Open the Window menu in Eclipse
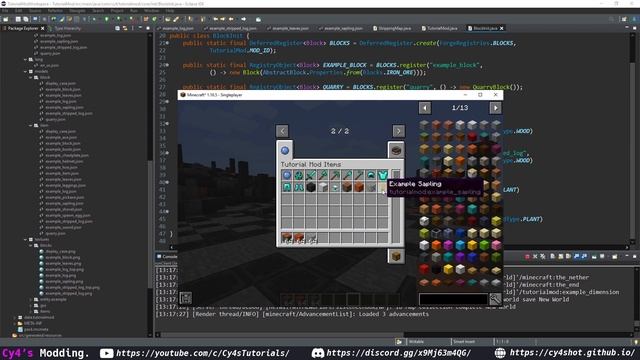 [151, 11]
